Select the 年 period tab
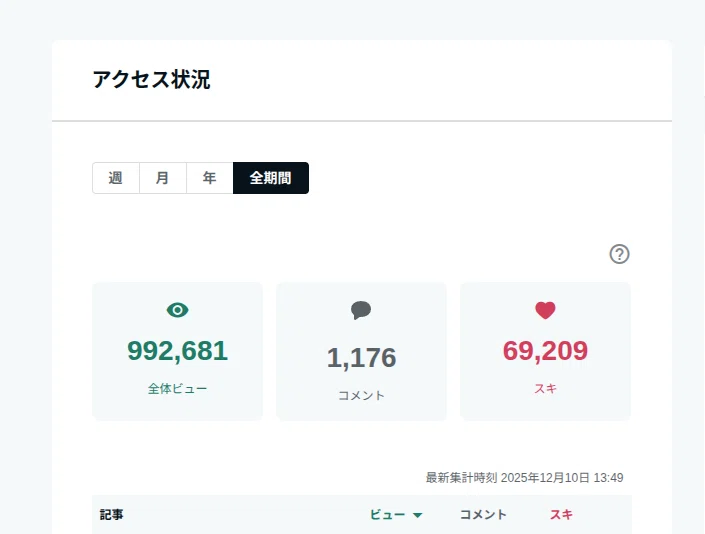705x534 pixels. click(210, 178)
